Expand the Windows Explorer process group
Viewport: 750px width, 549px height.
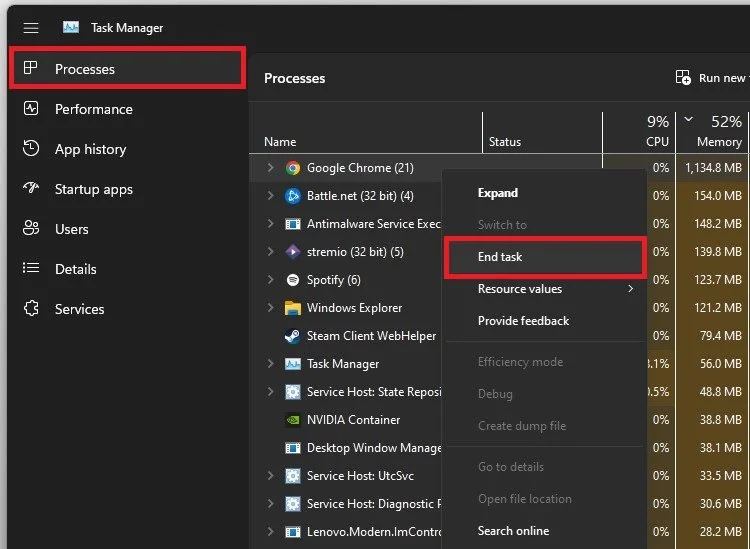coord(270,307)
